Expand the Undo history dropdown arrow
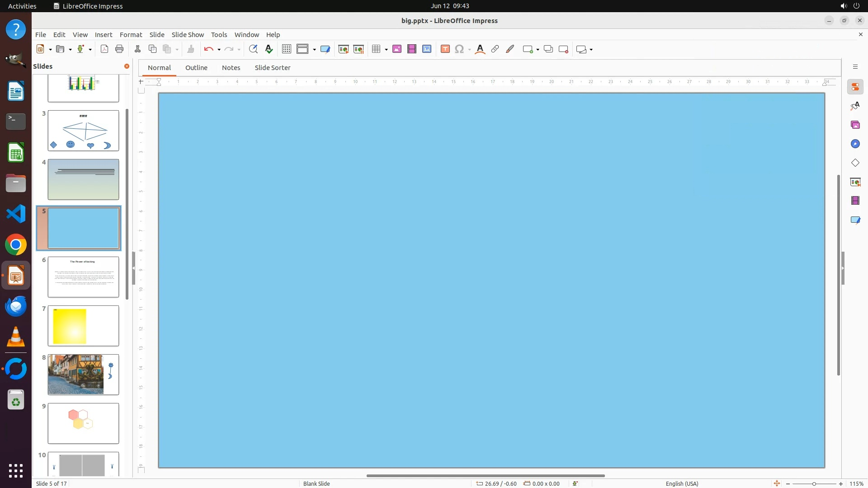This screenshot has width=868, height=488. (219, 50)
